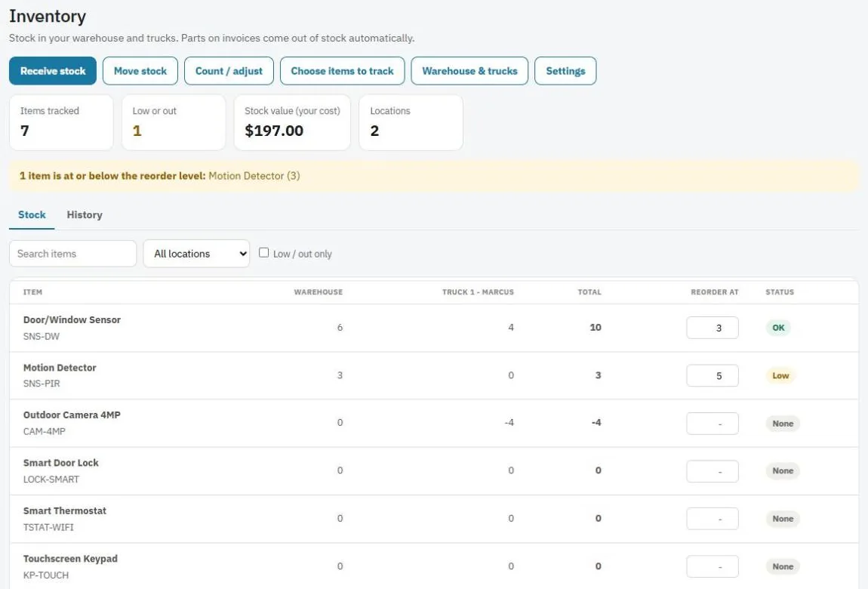Viewport: 868px width, 589px height.
Task: Set reorder level for Smart Thermostat
Action: tap(713, 519)
